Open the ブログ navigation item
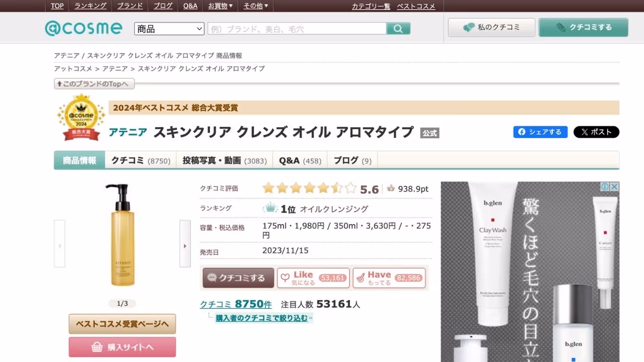 (x=163, y=6)
